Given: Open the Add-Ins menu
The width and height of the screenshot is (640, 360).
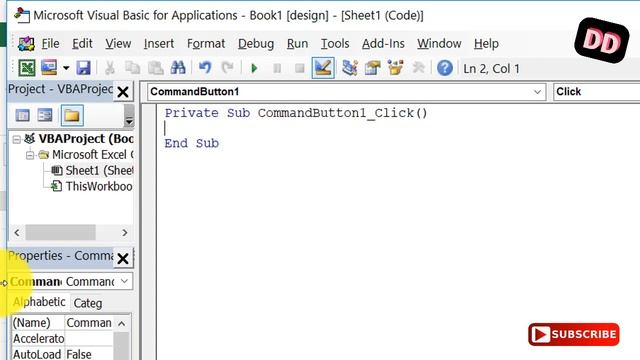Looking at the screenshot, I should [383, 44].
